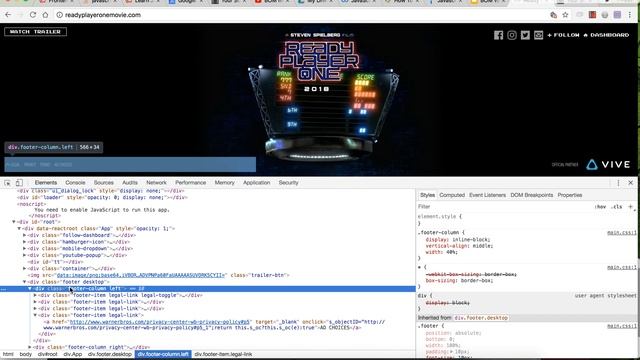
Task: Go back with browser back arrow
Action: [x=8, y=15]
